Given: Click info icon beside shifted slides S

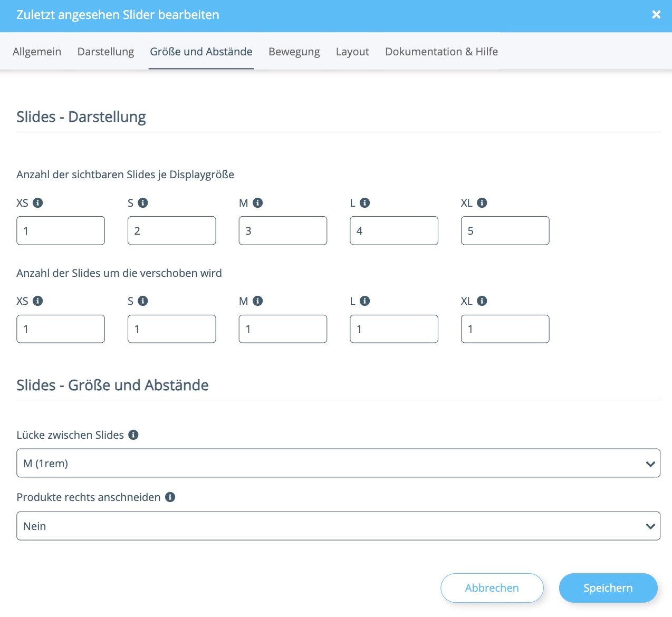Looking at the screenshot, I should (143, 301).
